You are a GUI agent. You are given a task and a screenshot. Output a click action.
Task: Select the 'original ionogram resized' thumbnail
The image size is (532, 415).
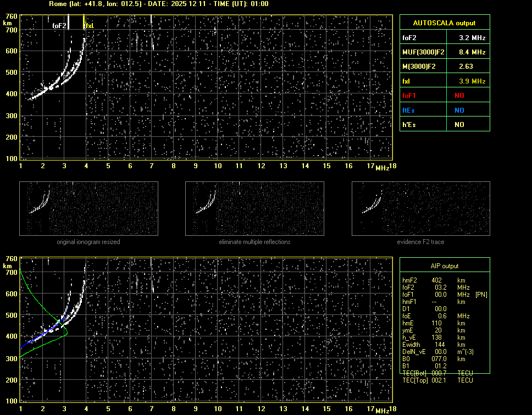88,208
